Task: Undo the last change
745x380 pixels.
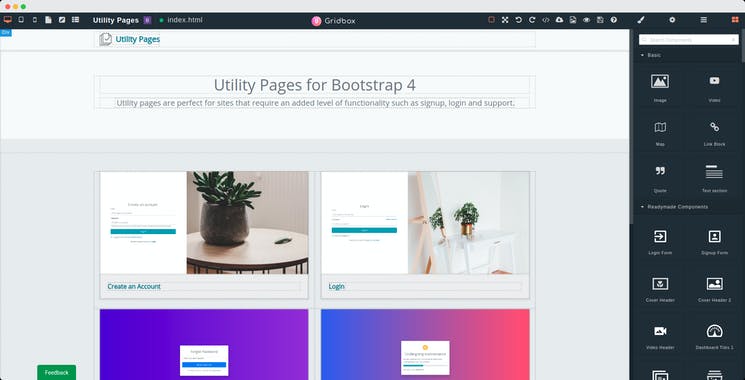Action: coord(518,20)
